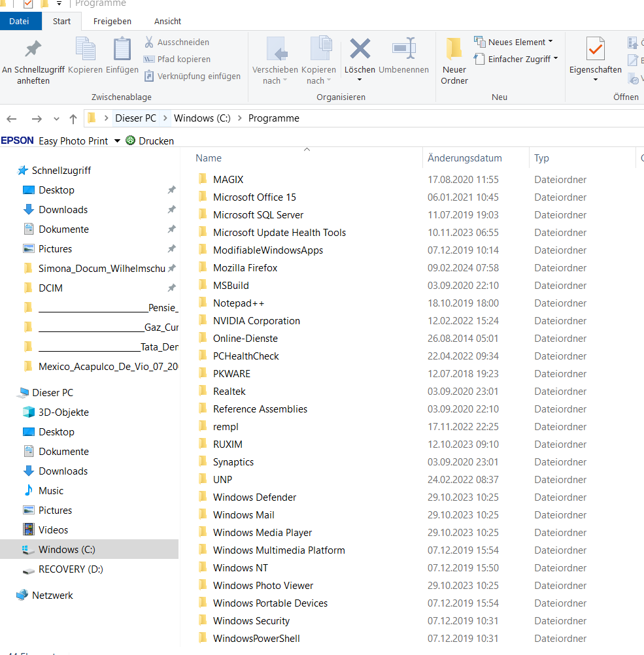Select the MAGIX folder

(x=228, y=180)
